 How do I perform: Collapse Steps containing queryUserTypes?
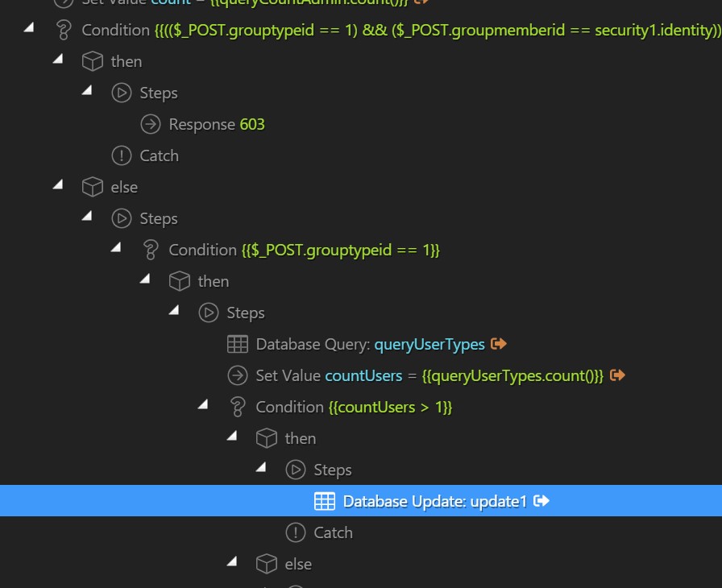[174, 310]
